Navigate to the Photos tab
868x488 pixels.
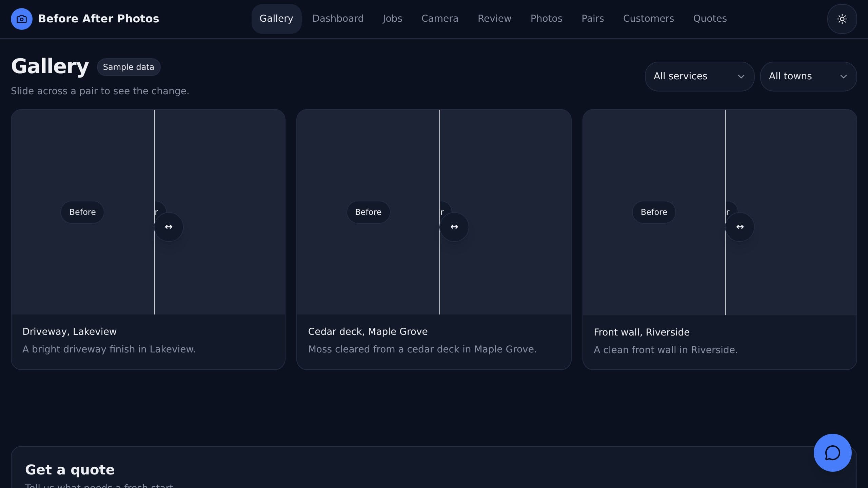coord(546,19)
